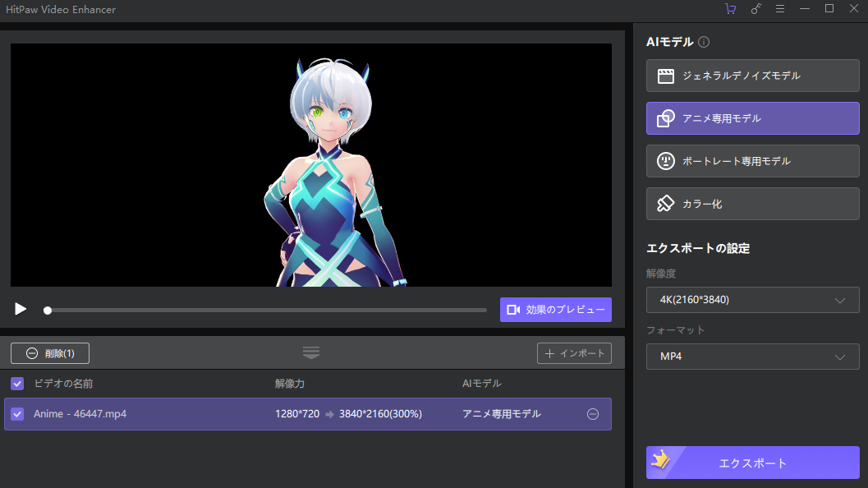Screen dimensions: 868x488
Task: Select アニメ専用モデル button
Action: pyautogui.click(x=752, y=118)
